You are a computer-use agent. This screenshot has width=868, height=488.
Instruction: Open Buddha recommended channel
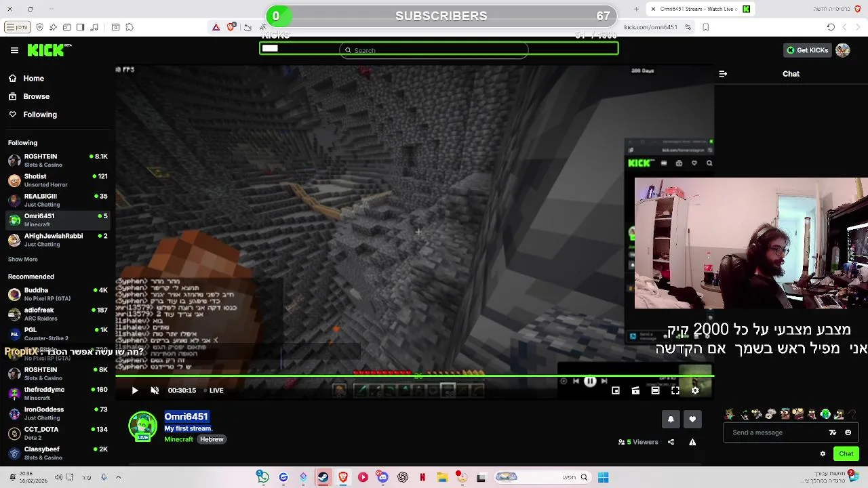(58, 294)
